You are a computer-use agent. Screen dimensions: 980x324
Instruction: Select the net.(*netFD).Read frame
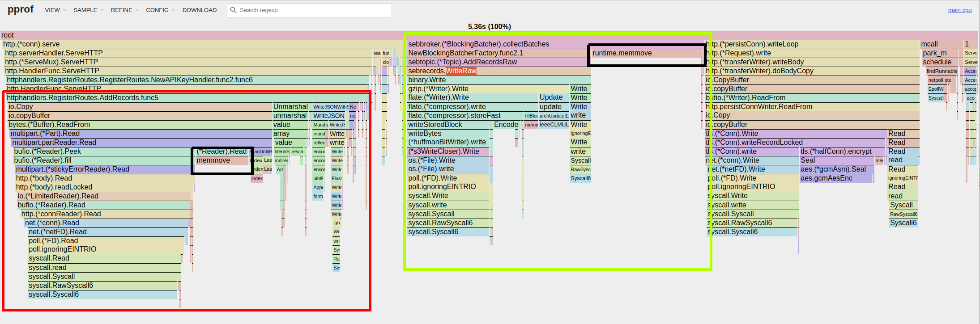[x=107, y=232]
